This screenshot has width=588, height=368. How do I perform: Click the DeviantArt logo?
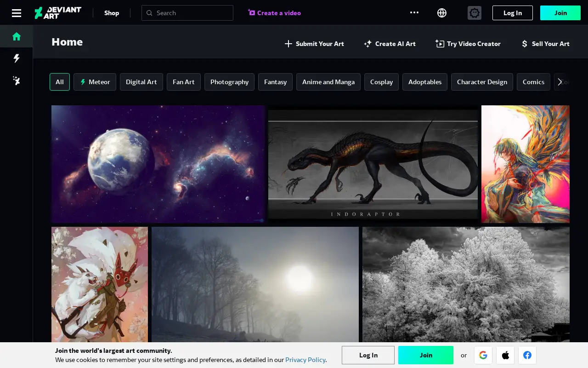58,13
